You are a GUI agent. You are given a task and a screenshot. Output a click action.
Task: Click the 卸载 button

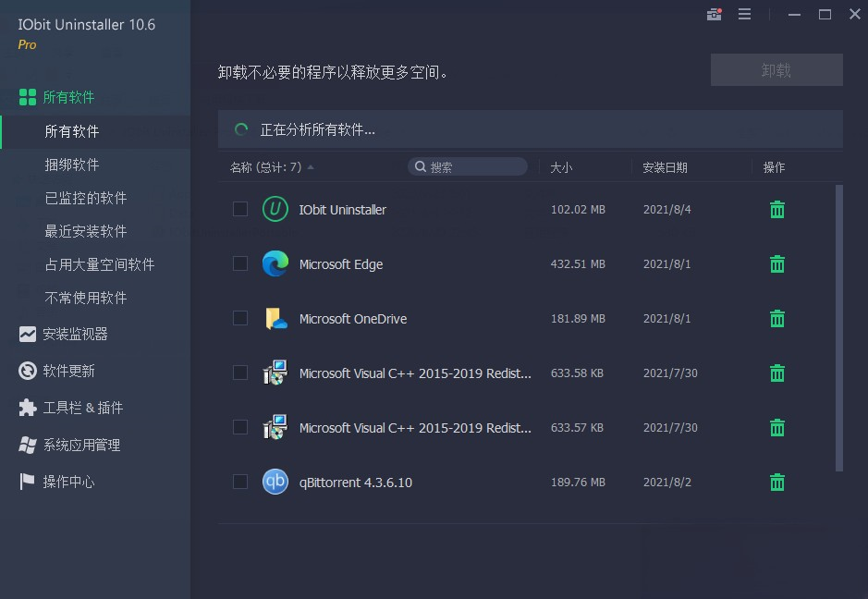click(x=776, y=69)
